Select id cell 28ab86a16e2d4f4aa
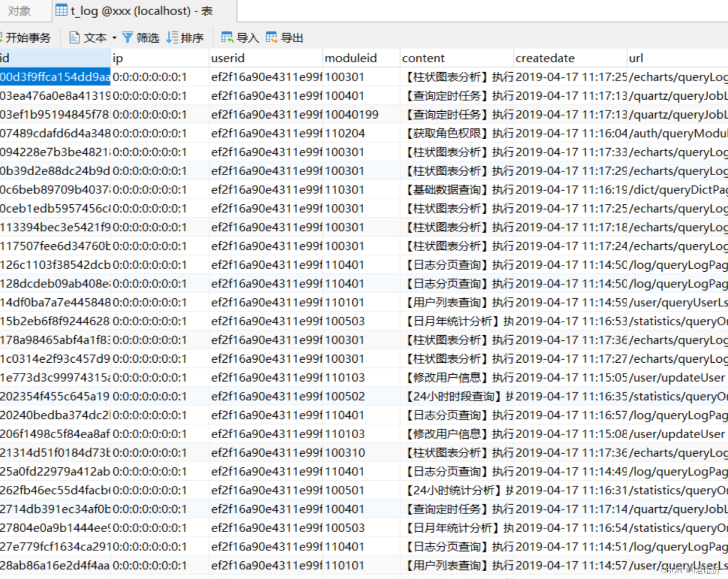 [55, 565]
